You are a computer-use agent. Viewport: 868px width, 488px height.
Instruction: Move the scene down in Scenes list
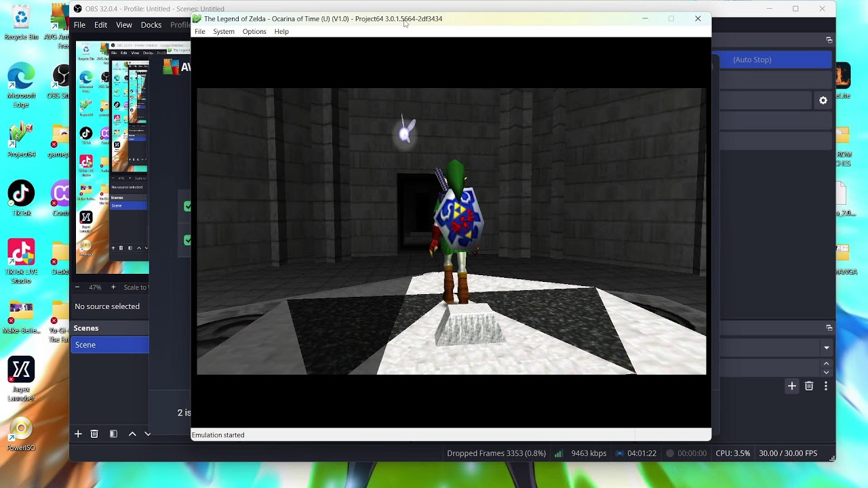[147, 434]
